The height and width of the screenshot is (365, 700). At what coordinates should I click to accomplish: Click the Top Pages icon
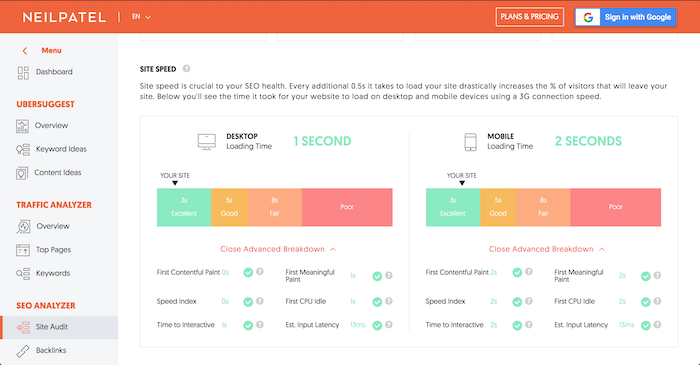coord(23,250)
